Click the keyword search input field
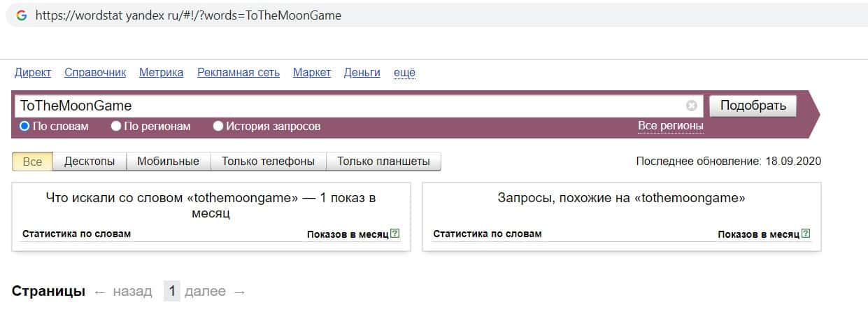Viewport: 868px width, 335px height. pos(350,106)
